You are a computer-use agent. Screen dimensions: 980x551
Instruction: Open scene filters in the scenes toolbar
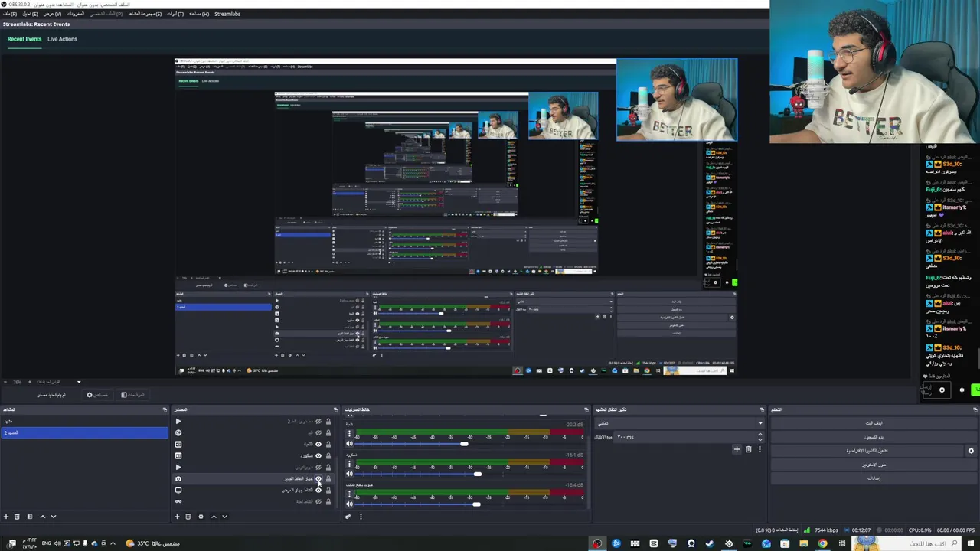(x=30, y=517)
